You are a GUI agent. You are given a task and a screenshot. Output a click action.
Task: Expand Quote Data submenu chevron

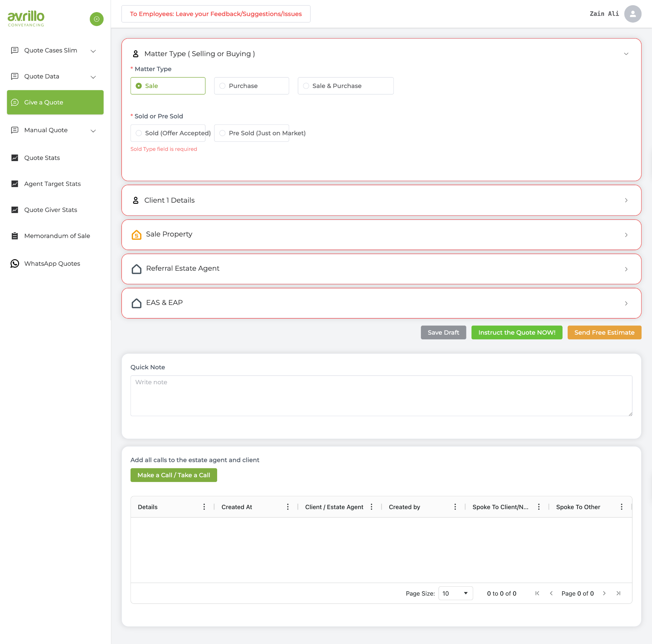(x=93, y=77)
